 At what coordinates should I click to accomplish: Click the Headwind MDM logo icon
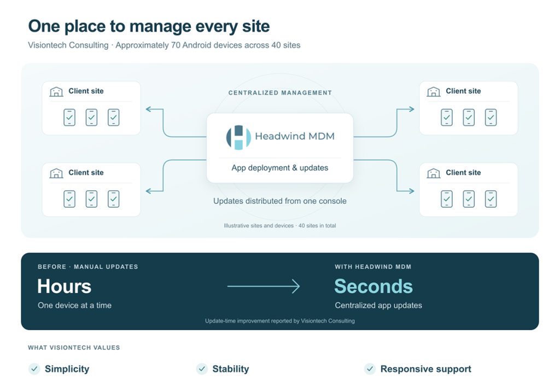point(238,137)
